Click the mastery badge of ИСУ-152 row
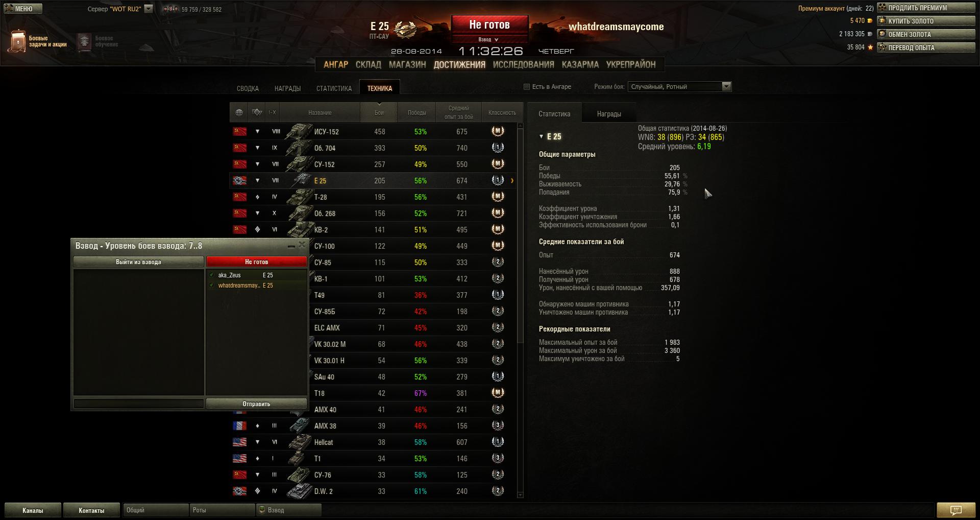Screen dimensions: 980x520 pos(498,131)
